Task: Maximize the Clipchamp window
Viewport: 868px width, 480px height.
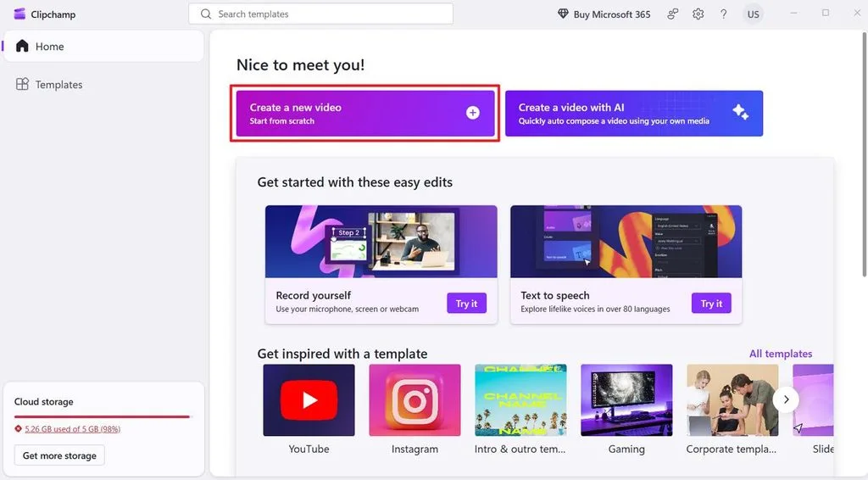Action: (x=826, y=13)
